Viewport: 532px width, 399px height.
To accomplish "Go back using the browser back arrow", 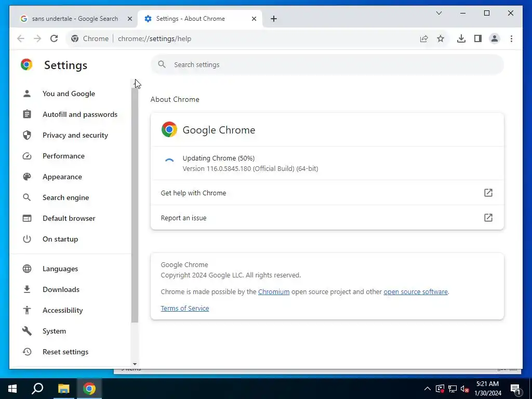I will [x=21, y=38].
